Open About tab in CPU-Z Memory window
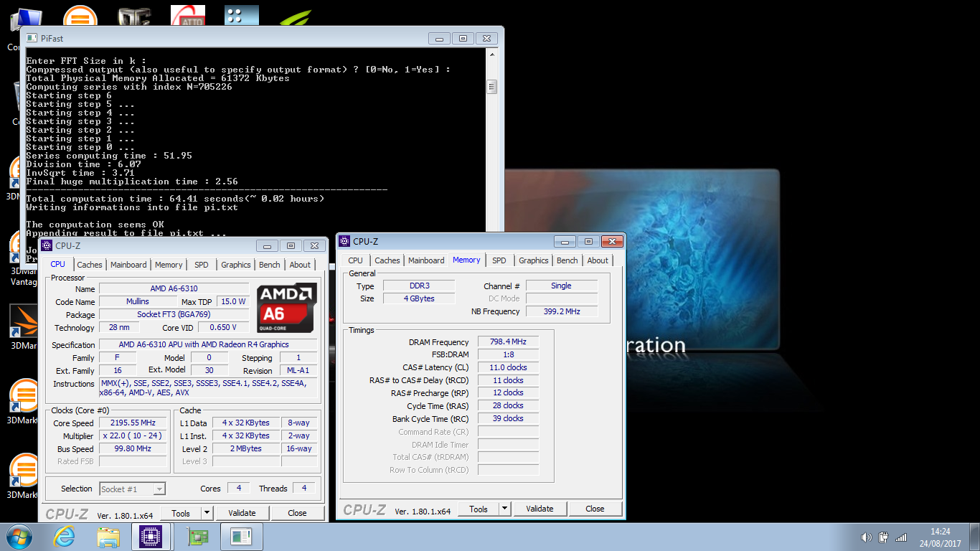 click(598, 260)
